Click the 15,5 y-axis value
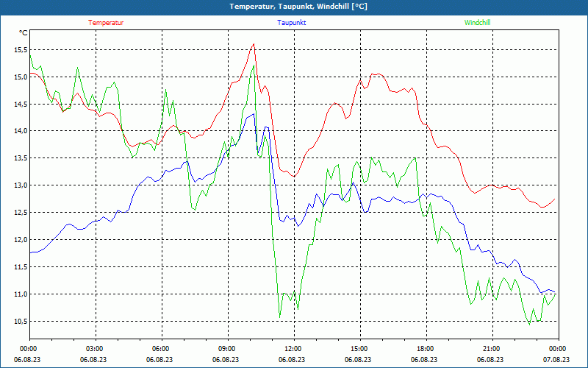 coord(21,50)
